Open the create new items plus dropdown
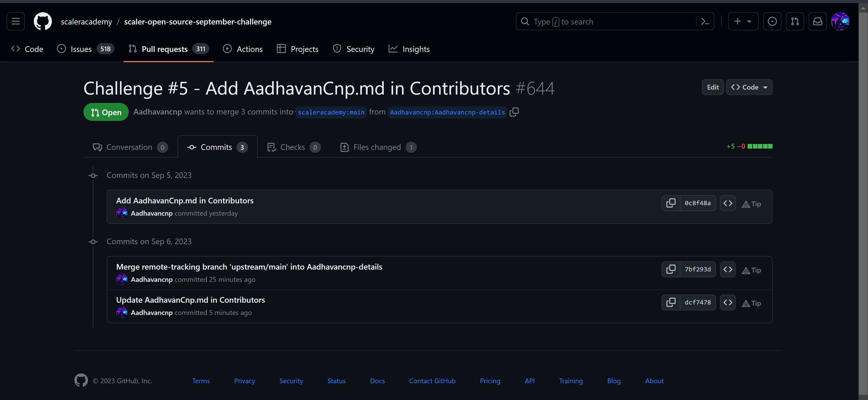This screenshot has width=868, height=400. [743, 21]
